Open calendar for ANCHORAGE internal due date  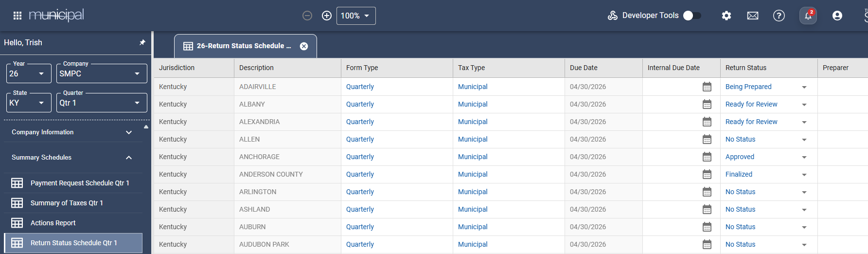(x=707, y=157)
